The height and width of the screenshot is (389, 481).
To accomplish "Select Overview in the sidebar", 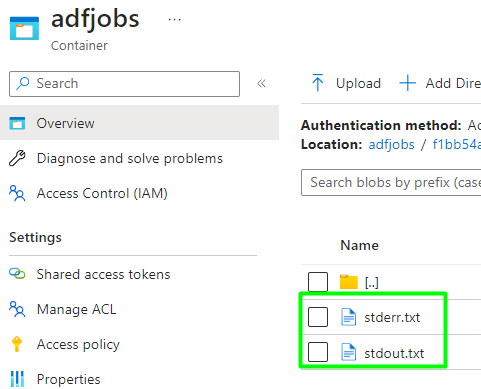I will tap(139, 123).
